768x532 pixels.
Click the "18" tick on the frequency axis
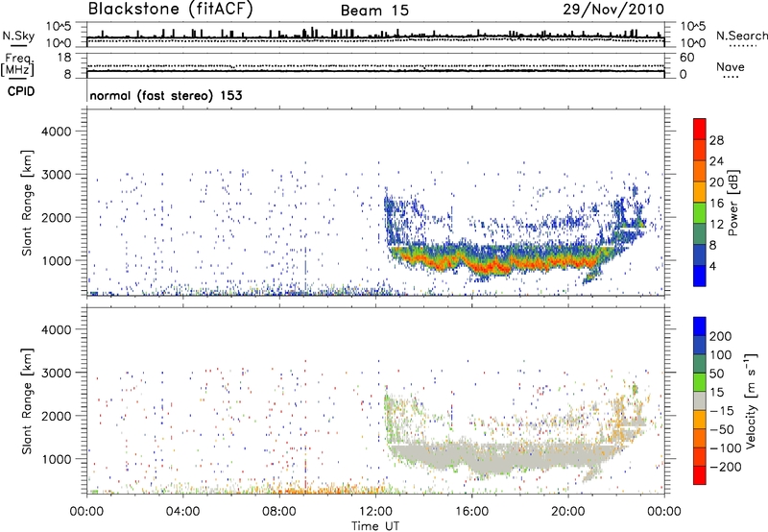tap(64, 58)
